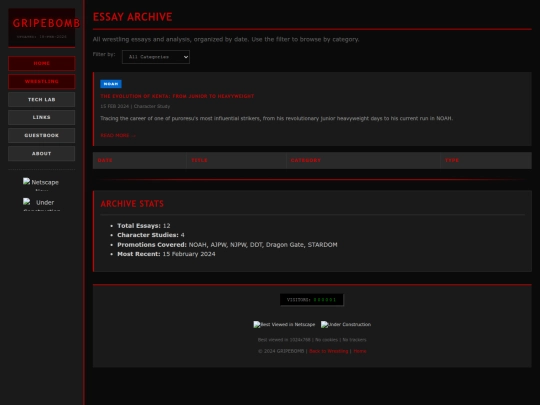Click the Filter by label
This screenshot has width=540, height=405.
point(104,54)
